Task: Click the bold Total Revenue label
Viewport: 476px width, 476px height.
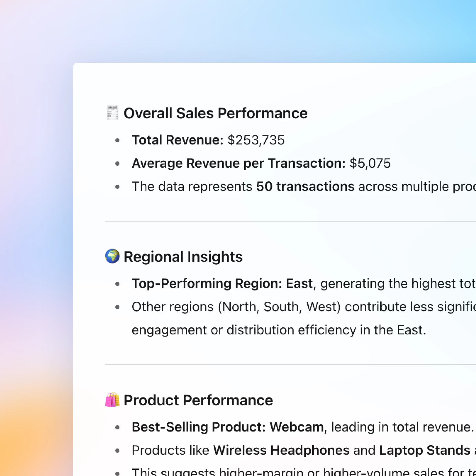Action: tap(177, 140)
